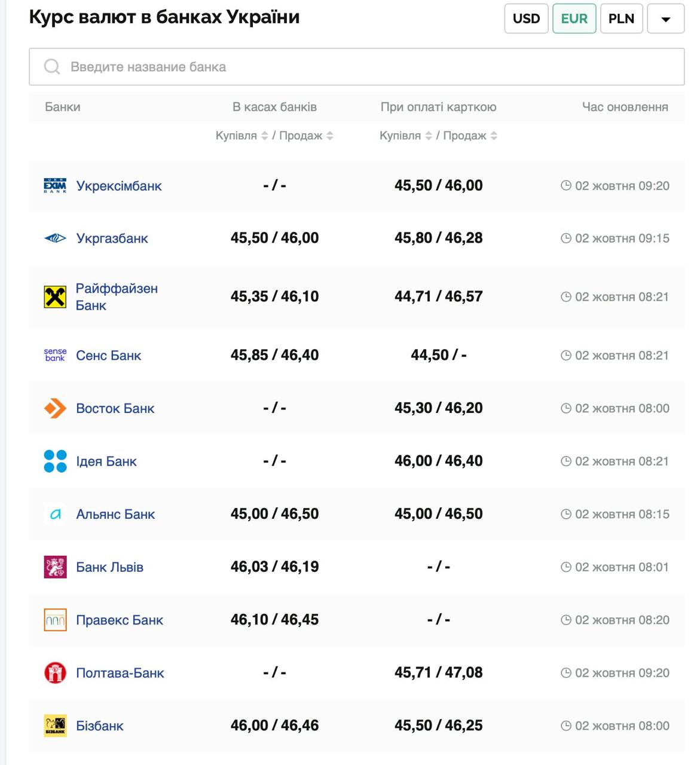The image size is (700, 765).
Task: Open the Бізбанк link
Action: click(x=100, y=726)
